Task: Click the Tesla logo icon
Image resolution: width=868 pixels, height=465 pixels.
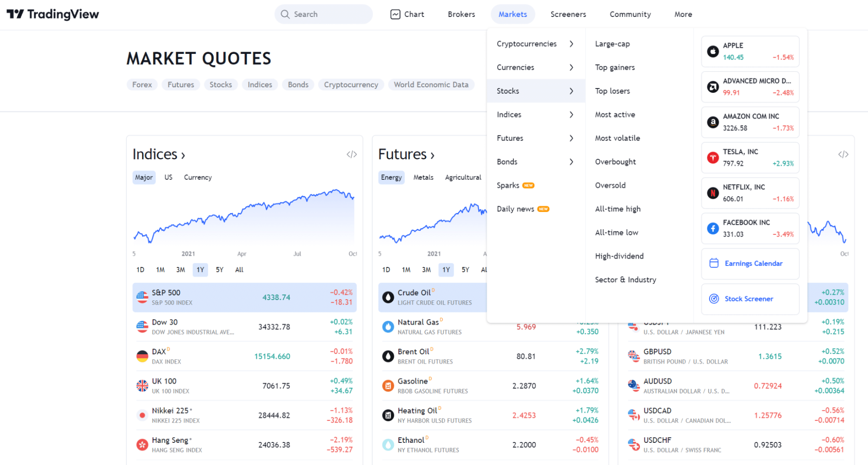Action: 713,158
